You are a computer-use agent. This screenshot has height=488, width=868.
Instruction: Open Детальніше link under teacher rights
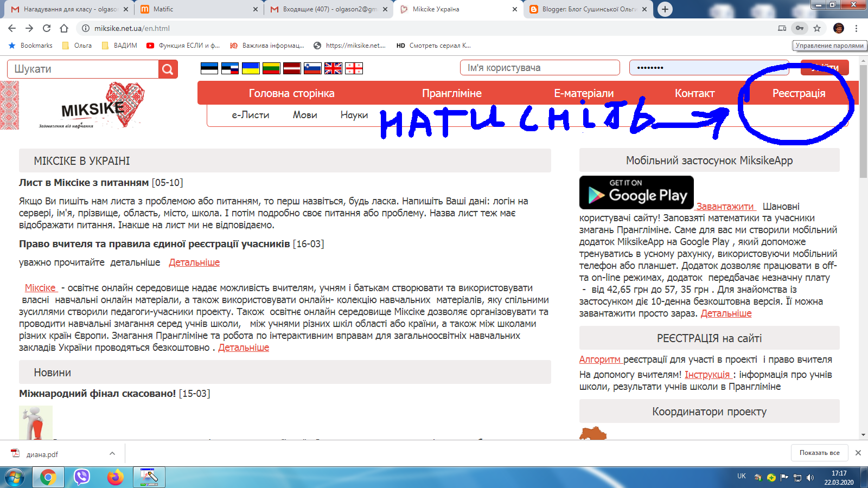tap(194, 262)
